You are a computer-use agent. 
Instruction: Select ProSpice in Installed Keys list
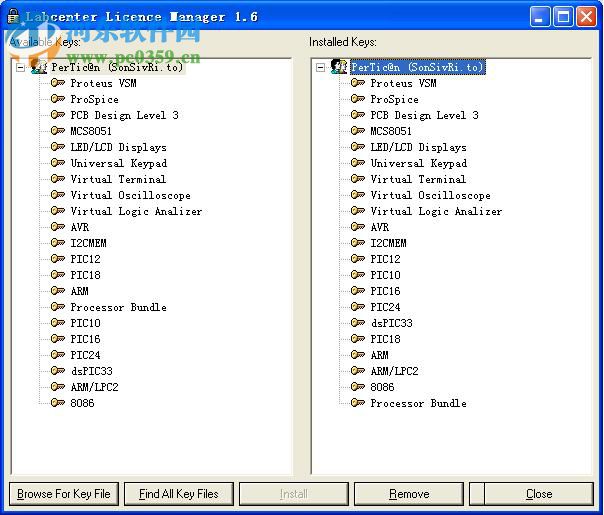(394, 99)
